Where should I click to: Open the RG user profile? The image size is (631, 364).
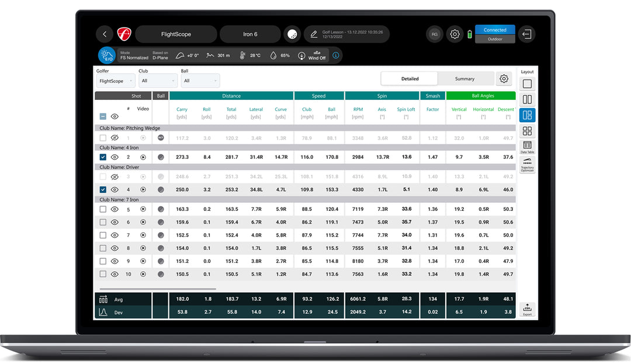435,34
